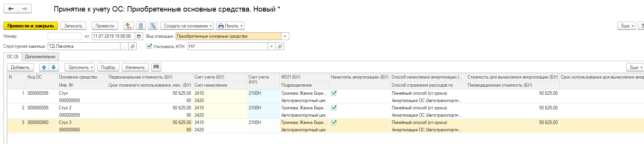644x144 pixels.
Task: Click the Записать button
Action: tap(73, 26)
